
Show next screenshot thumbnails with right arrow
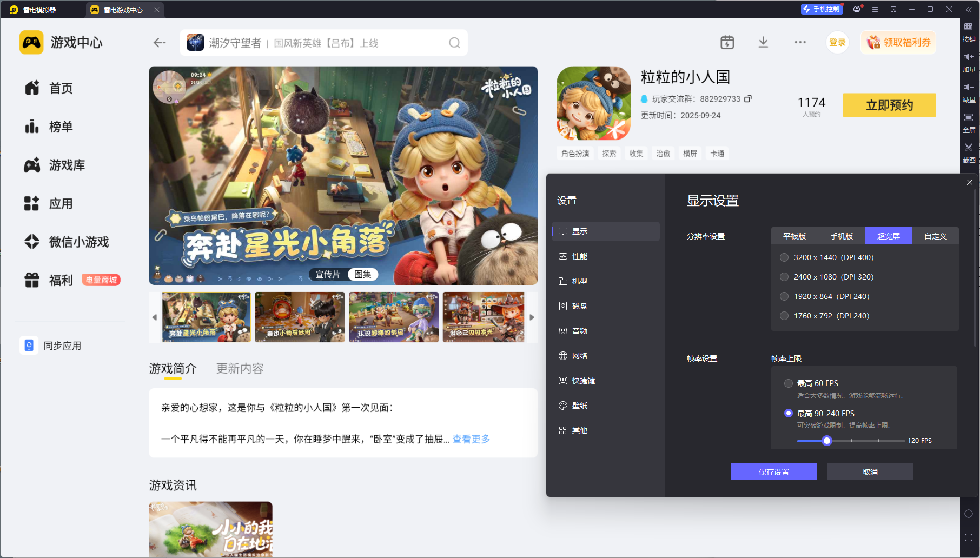[x=532, y=317]
